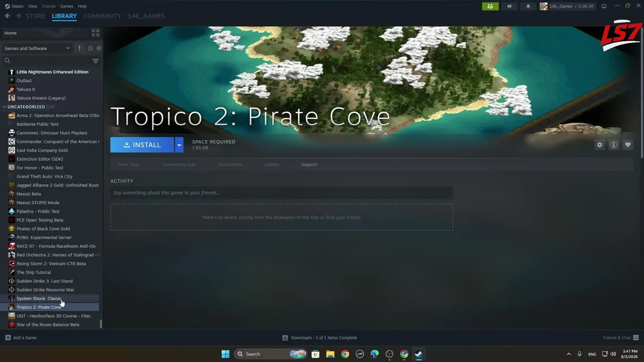Open the Community Hub link
The height and width of the screenshot is (362, 644).
point(179,164)
